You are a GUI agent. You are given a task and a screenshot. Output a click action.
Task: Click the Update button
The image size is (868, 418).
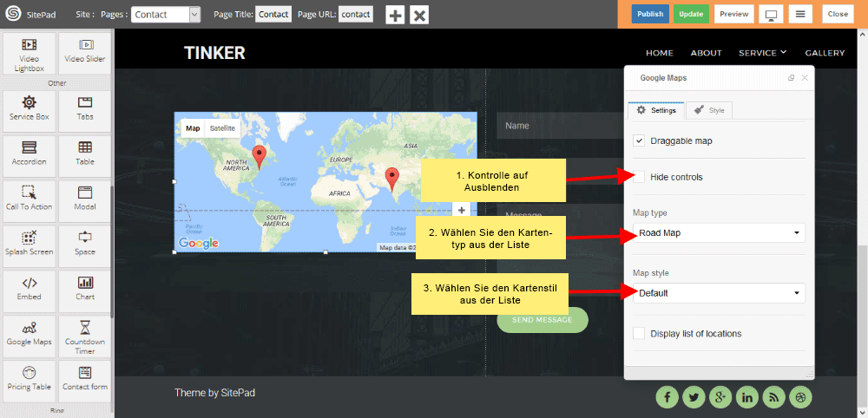click(x=691, y=15)
